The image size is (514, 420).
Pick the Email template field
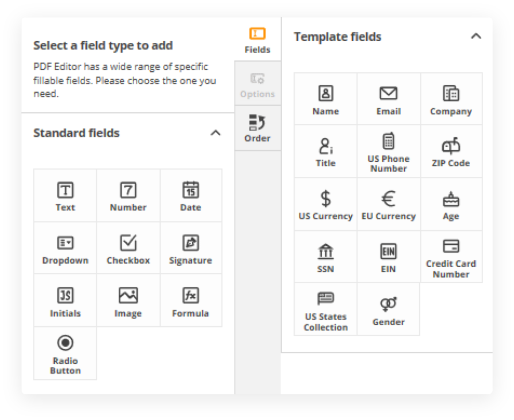(388, 100)
